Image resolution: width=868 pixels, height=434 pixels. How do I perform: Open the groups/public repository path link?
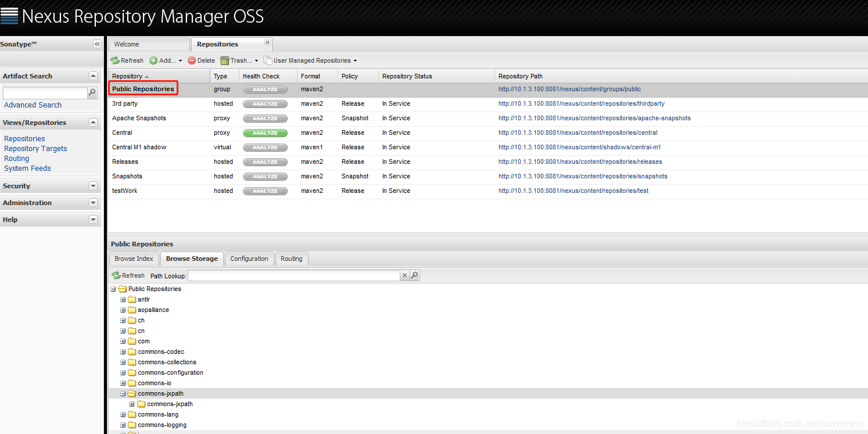[569, 89]
